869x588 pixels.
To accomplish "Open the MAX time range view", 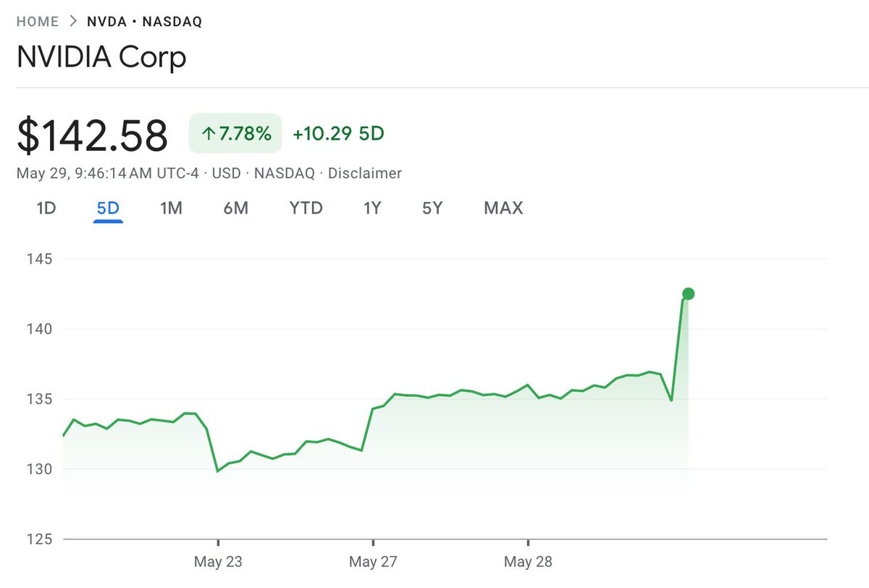I will click(503, 208).
